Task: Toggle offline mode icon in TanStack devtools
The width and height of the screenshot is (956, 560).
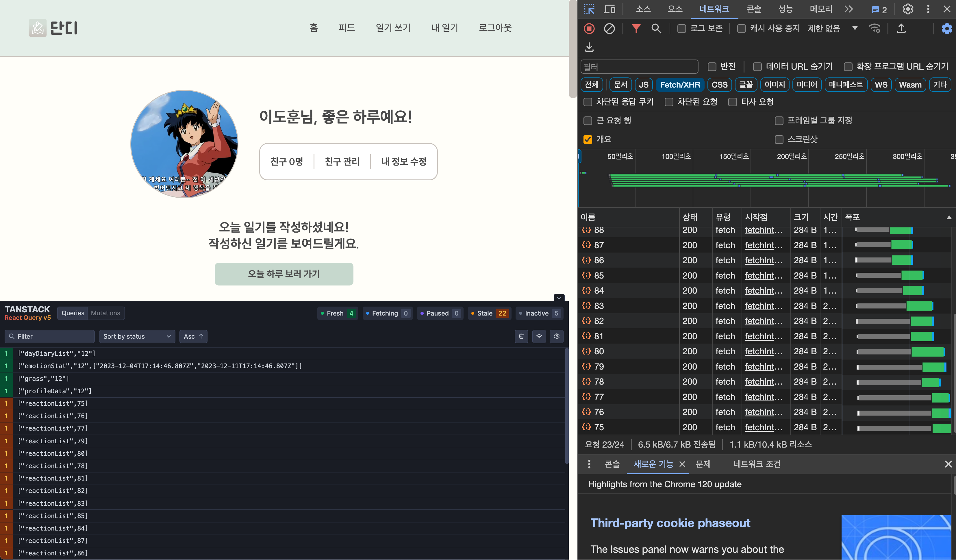Action: (x=539, y=336)
